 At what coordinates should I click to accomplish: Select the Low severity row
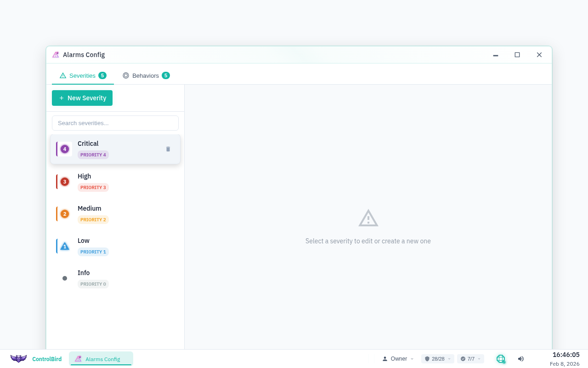(115, 246)
